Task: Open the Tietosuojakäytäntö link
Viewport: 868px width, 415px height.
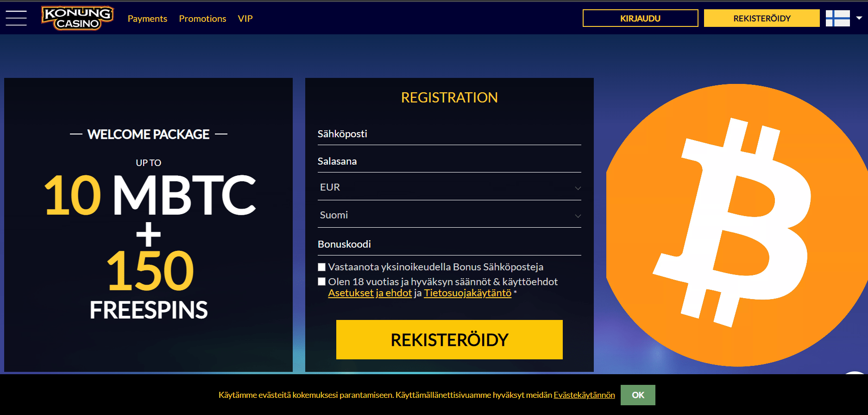Action: (x=467, y=293)
